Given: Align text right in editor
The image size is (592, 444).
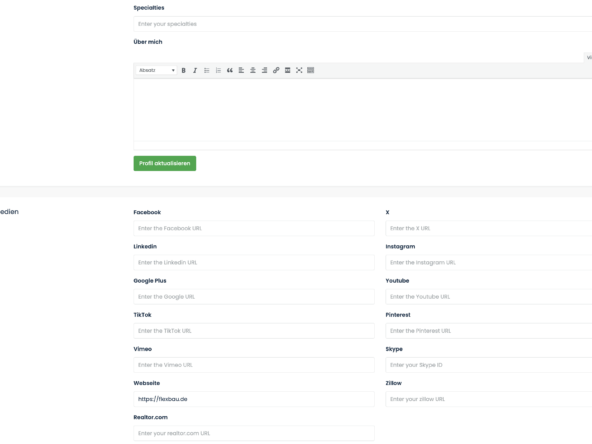Looking at the screenshot, I should pyautogui.click(x=264, y=70).
